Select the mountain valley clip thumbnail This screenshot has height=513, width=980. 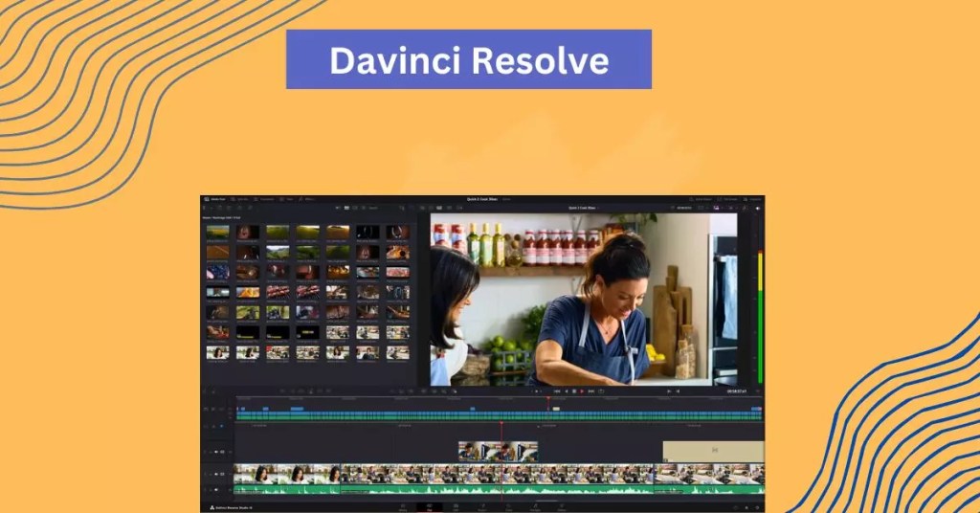tap(278, 252)
